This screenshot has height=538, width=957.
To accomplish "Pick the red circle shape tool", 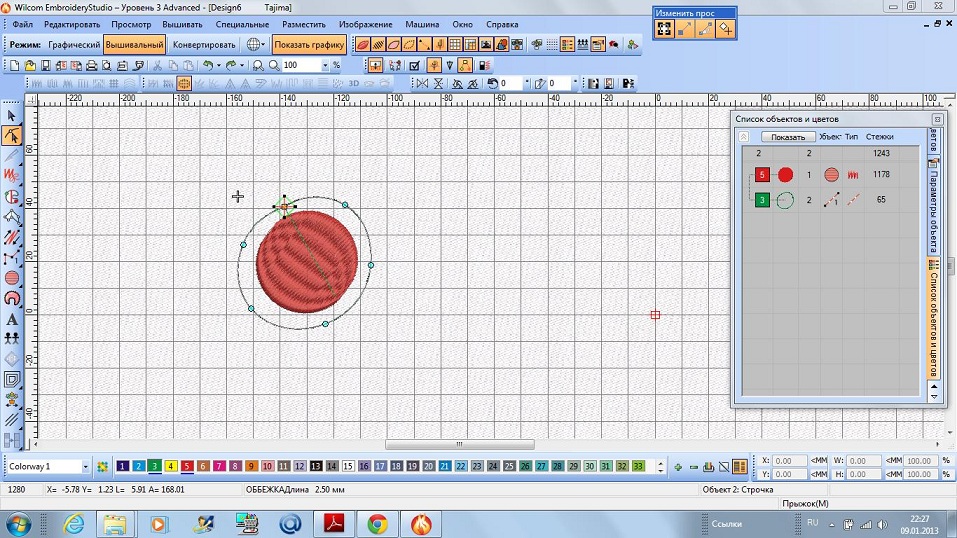I will coord(12,277).
